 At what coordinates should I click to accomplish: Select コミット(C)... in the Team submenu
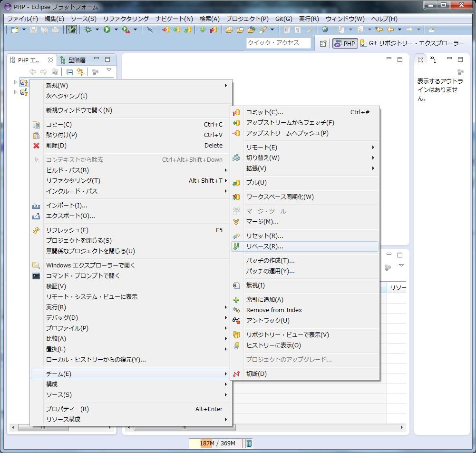click(x=305, y=112)
